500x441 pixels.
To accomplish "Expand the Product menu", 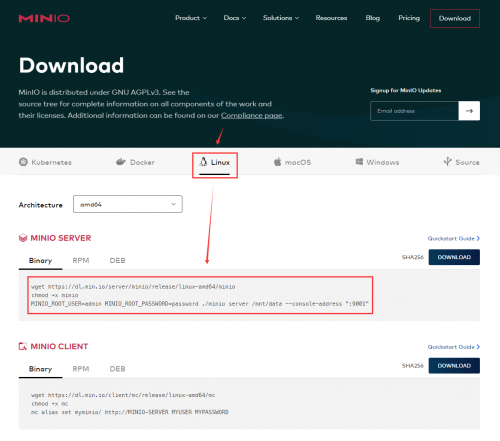I will [191, 18].
